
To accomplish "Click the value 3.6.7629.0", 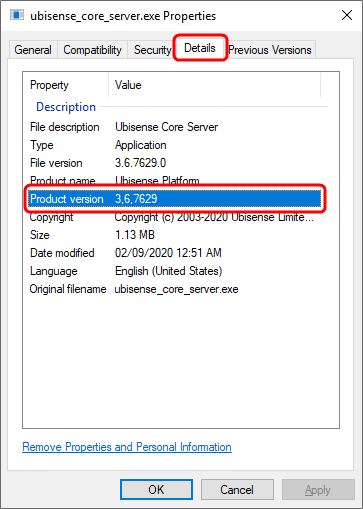I will (140, 163).
